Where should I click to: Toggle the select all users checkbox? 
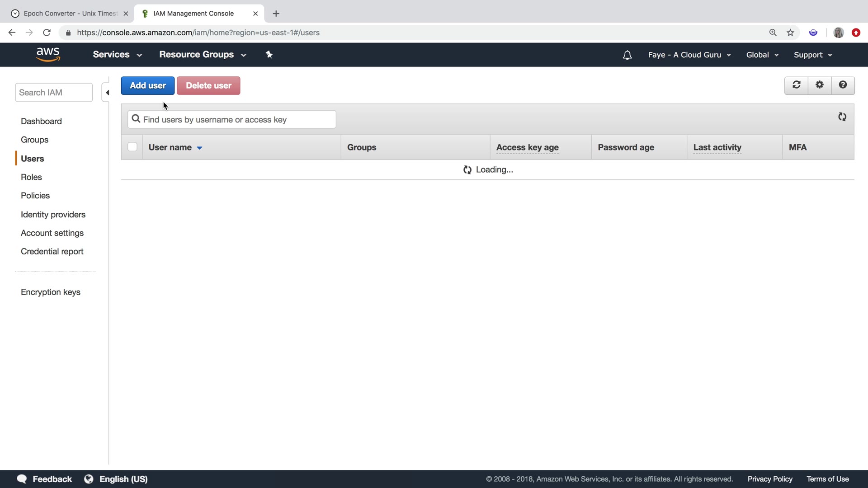point(132,147)
